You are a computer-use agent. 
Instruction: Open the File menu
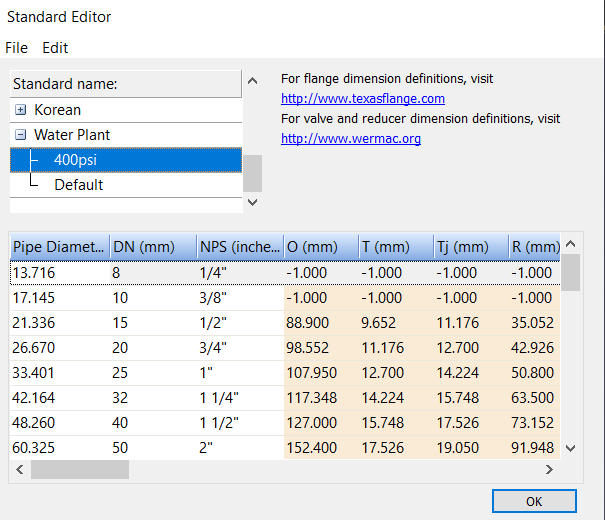click(17, 48)
